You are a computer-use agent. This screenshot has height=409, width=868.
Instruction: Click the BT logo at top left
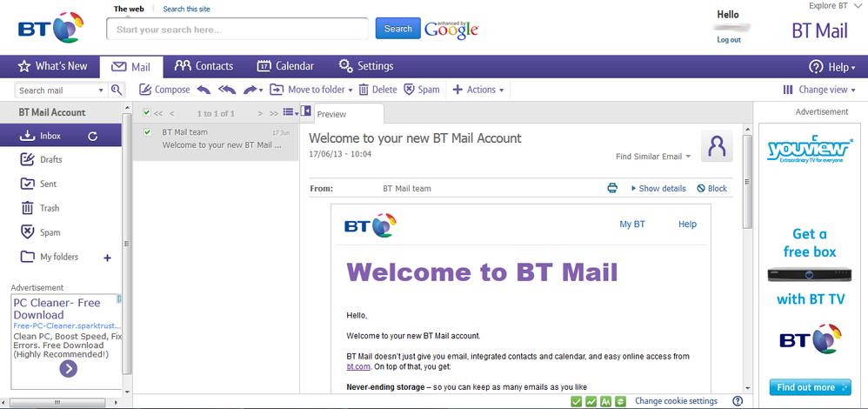[51, 27]
